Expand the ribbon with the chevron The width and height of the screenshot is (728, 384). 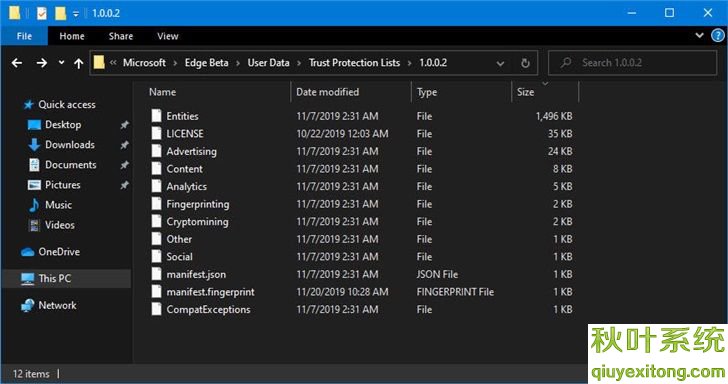pyautogui.click(x=699, y=35)
